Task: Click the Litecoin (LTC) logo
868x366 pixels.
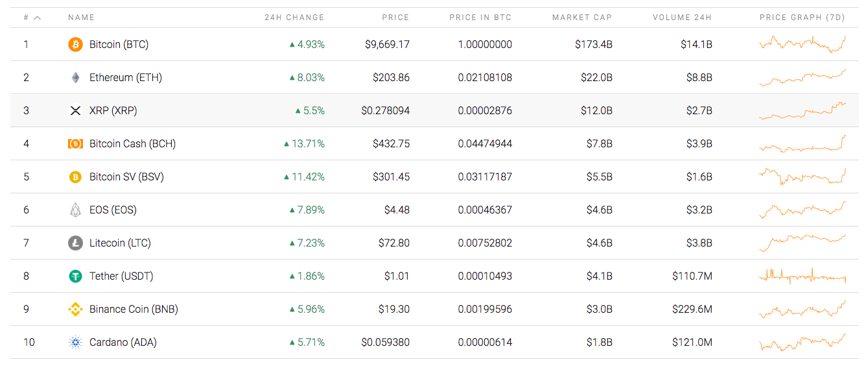Action: pyautogui.click(x=76, y=243)
